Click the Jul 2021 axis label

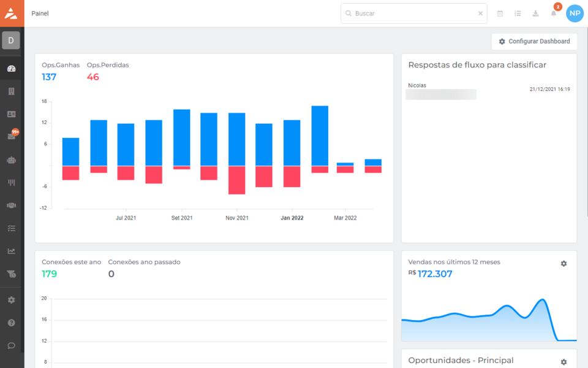click(126, 218)
